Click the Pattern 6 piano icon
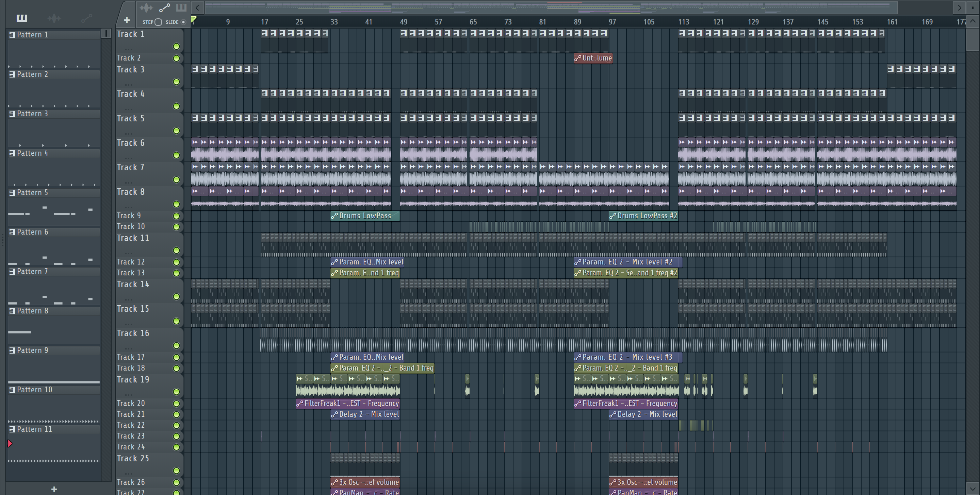The image size is (980, 495). pos(12,232)
